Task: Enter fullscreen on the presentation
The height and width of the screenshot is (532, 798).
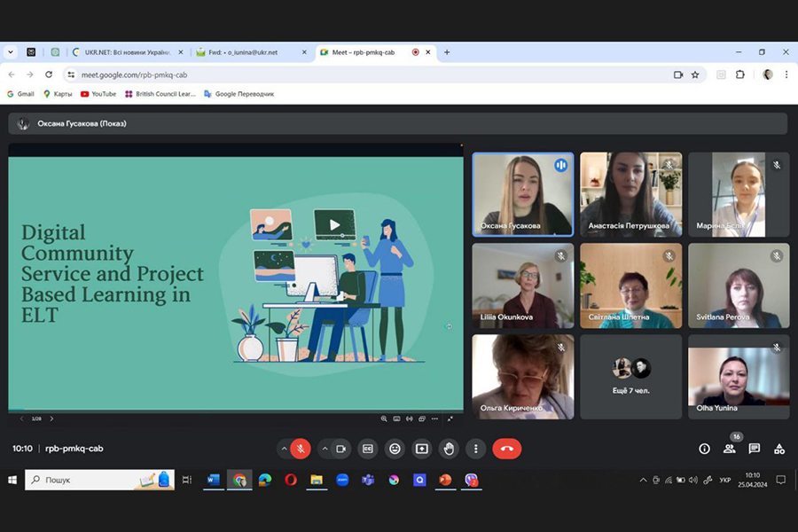Action: point(450,419)
